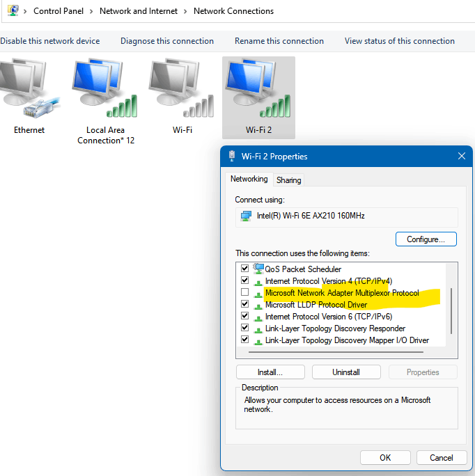The height and width of the screenshot is (476, 475).
Task: Select the Networking tab
Action: tap(249, 179)
